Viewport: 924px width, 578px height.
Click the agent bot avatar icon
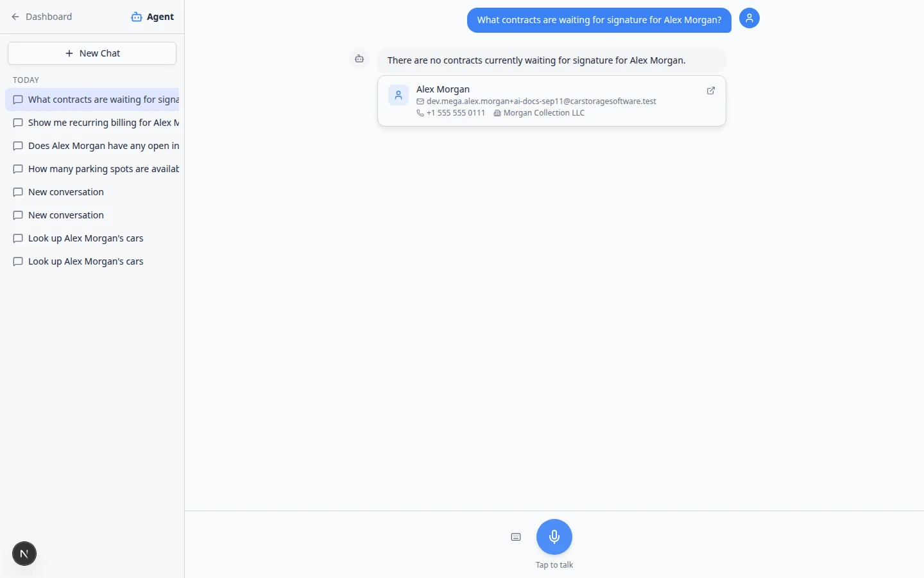click(359, 59)
